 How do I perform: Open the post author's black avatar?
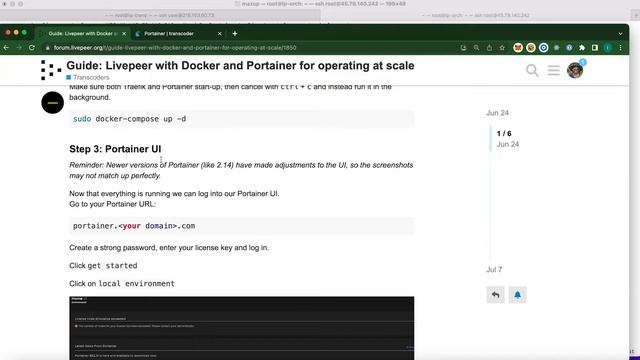pyautogui.click(x=53, y=102)
